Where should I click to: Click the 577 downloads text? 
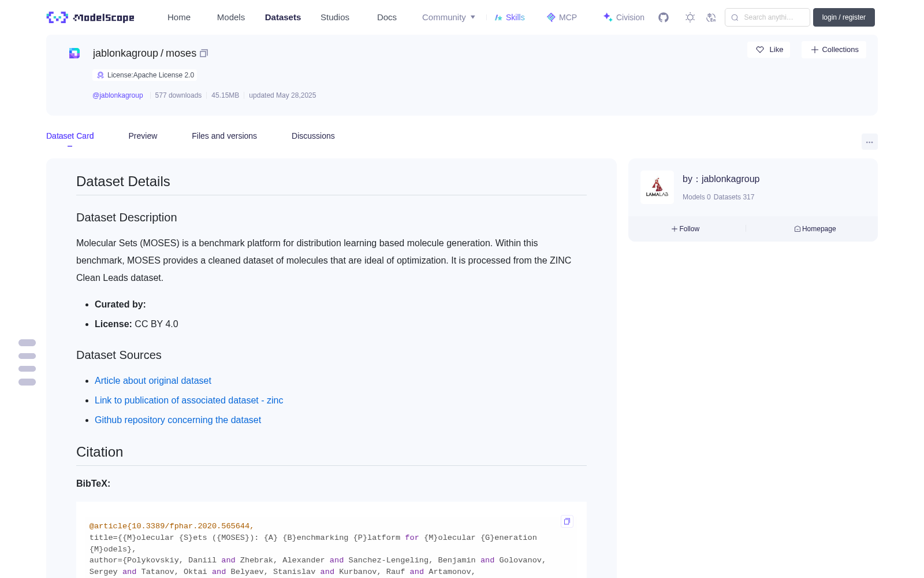pos(178,95)
